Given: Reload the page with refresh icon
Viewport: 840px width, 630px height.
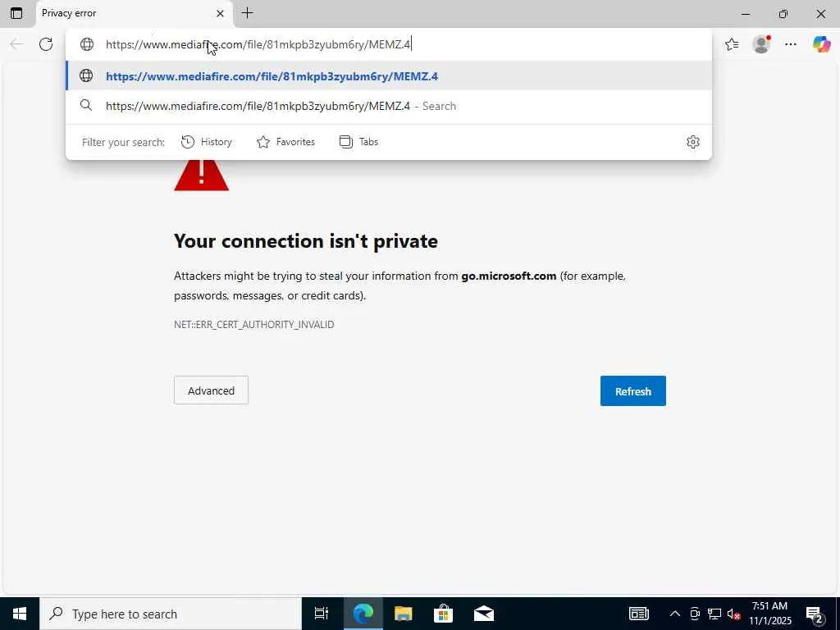Looking at the screenshot, I should pos(46,44).
